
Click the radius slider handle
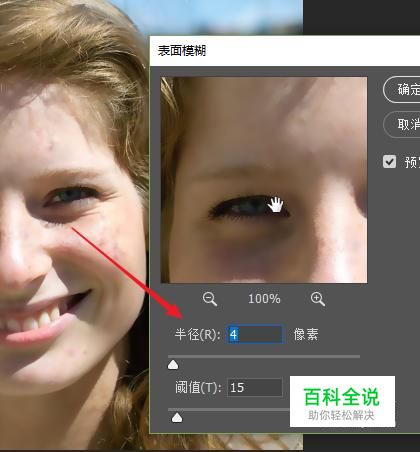(x=173, y=365)
